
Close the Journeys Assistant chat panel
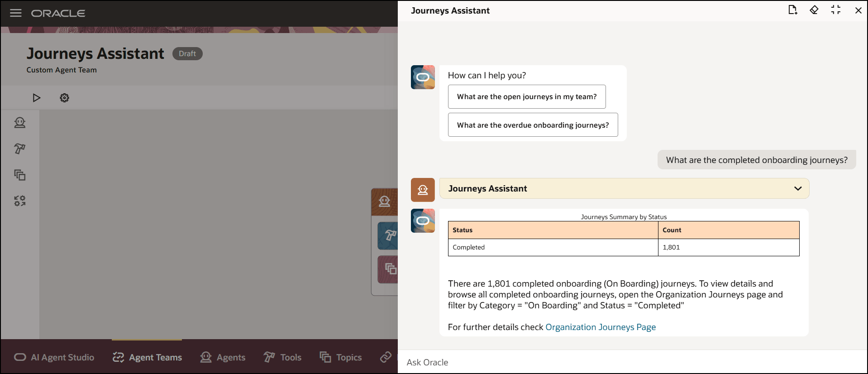[858, 10]
